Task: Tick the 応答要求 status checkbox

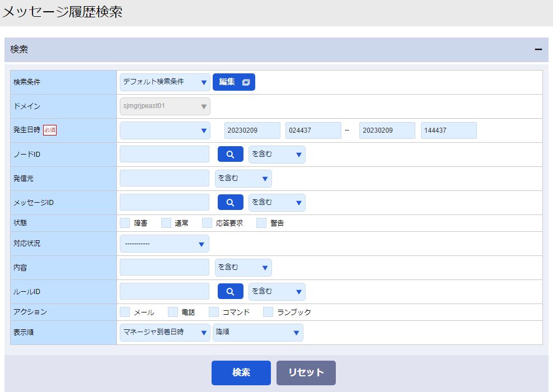Action: (207, 223)
